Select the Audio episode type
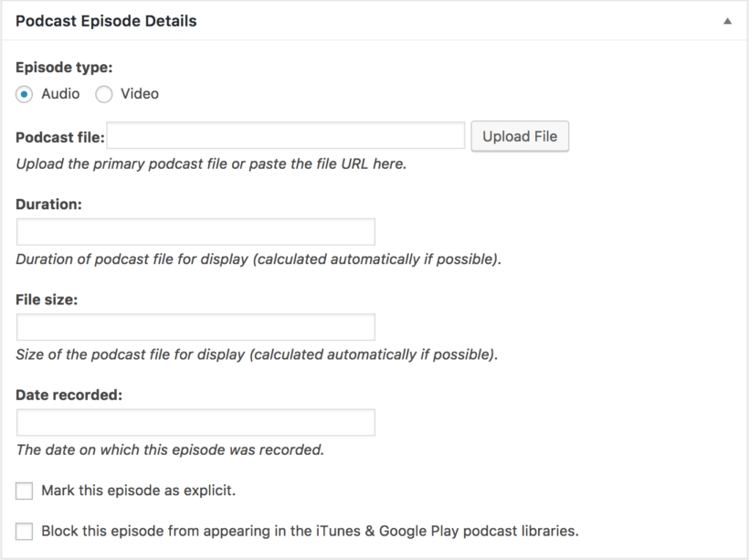This screenshot has height=560, width=749. point(23,93)
